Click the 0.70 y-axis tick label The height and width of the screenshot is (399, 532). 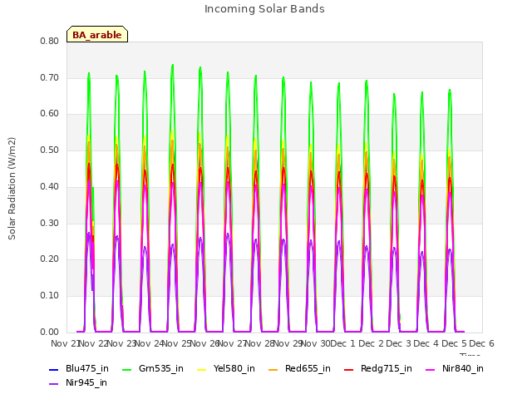pyautogui.click(x=50, y=77)
